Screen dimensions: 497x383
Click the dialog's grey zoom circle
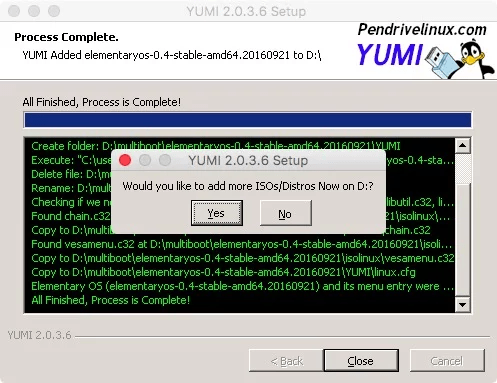(165, 160)
